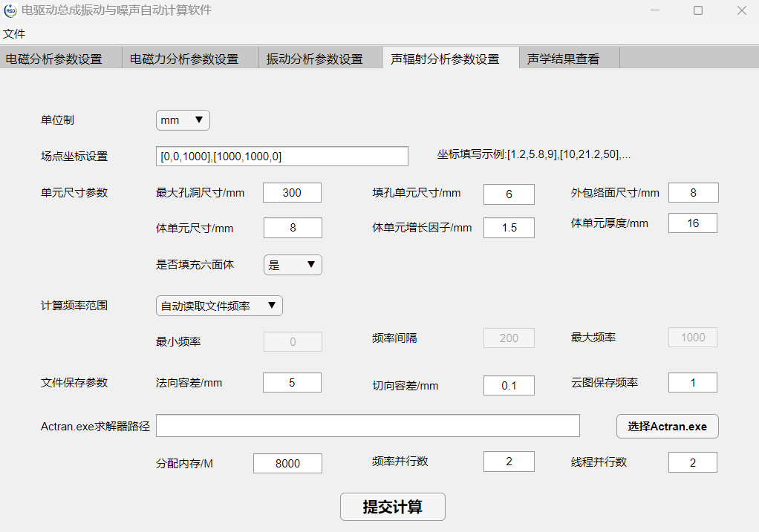Screen dimensions: 759x532
Task: Click the app logo icon in title bar
Action: [x=10, y=10]
